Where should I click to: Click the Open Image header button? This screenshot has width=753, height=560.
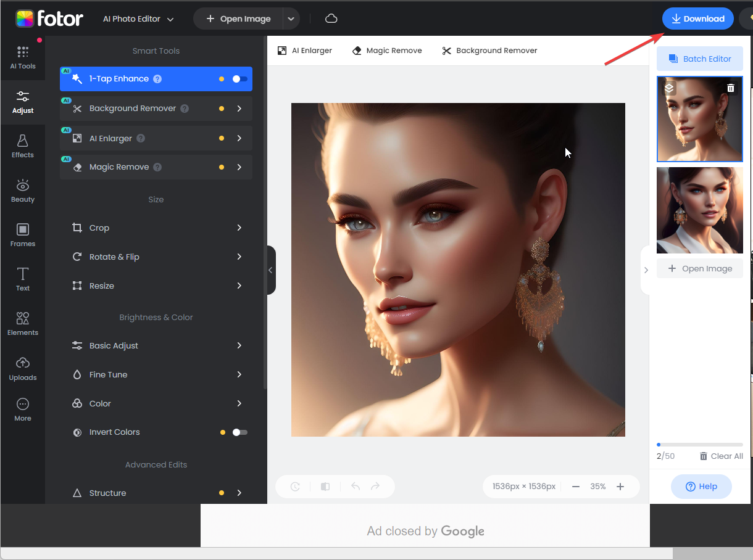tap(238, 19)
